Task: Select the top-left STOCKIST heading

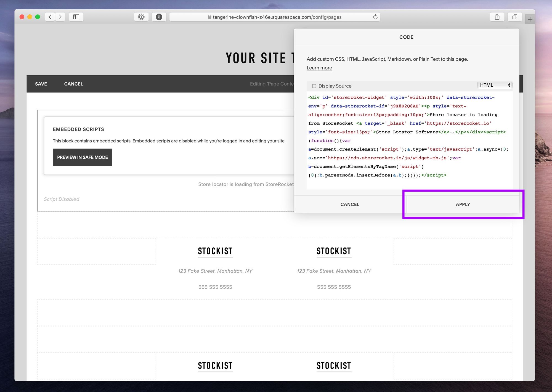Action: pyautogui.click(x=215, y=251)
